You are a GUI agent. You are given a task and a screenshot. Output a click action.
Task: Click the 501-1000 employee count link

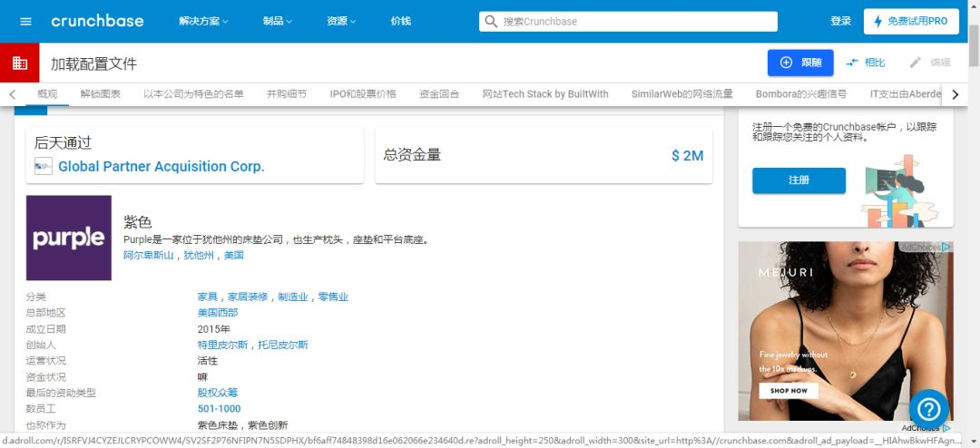(220, 409)
